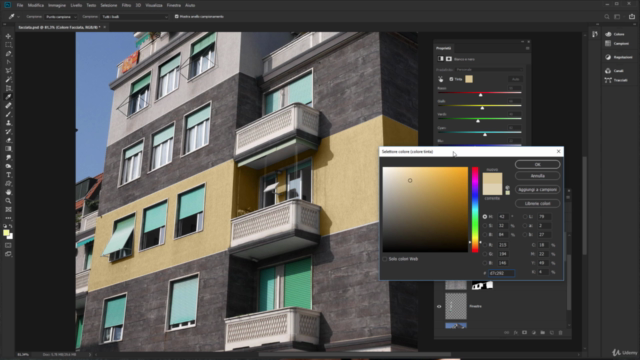Viewport: 640px width, 360px height.
Task: Select the Type tool
Action: click(x=8, y=175)
